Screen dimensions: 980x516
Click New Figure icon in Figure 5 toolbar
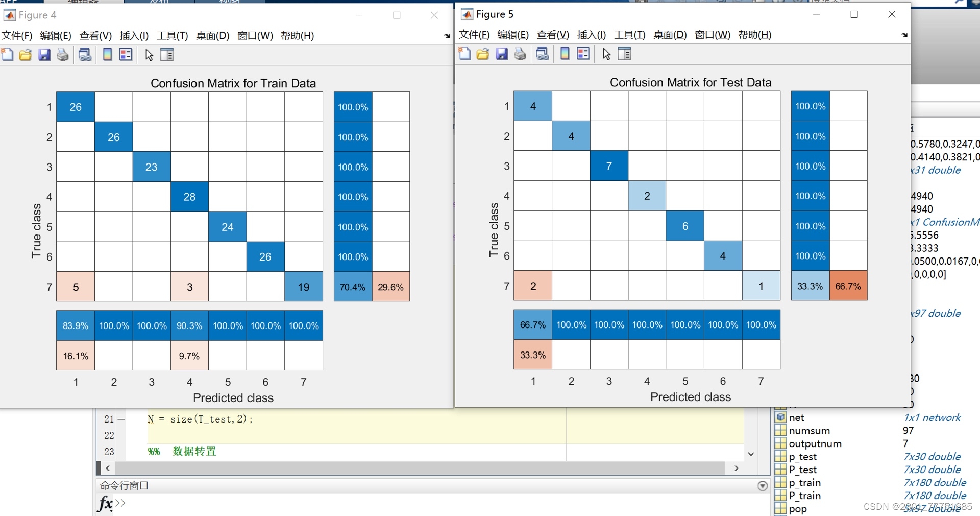click(x=464, y=54)
